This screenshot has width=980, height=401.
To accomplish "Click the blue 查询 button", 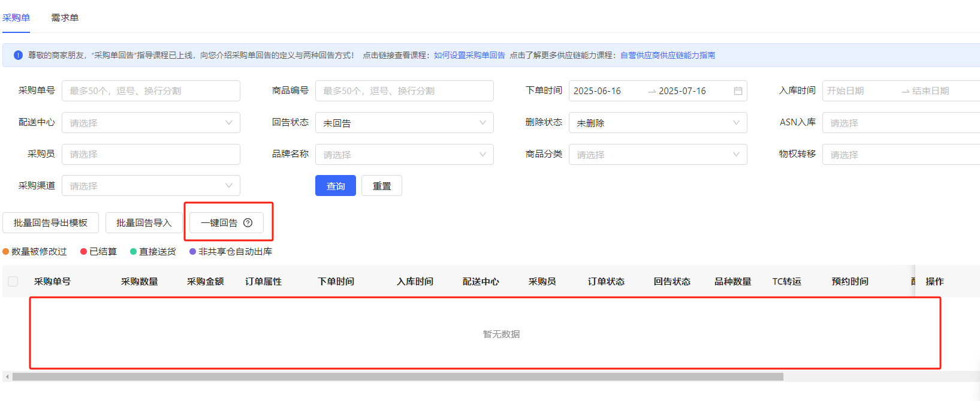I will pyautogui.click(x=335, y=186).
